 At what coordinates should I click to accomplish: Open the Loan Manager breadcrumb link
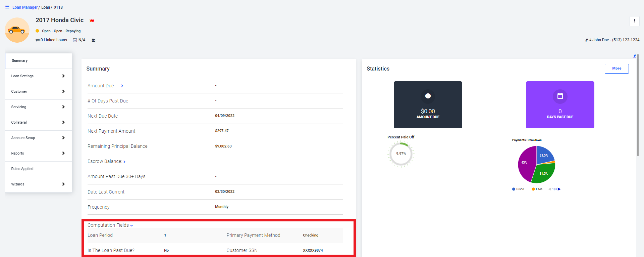tap(25, 7)
